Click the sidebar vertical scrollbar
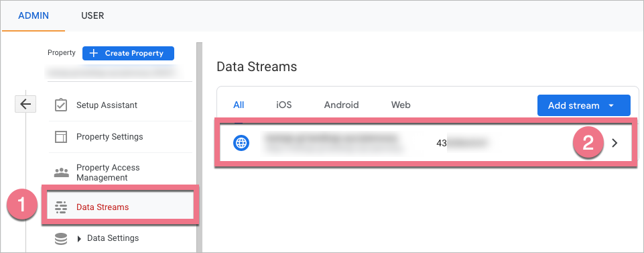The height and width of the screenshot is (253, 644). click(x=199, y=147)
